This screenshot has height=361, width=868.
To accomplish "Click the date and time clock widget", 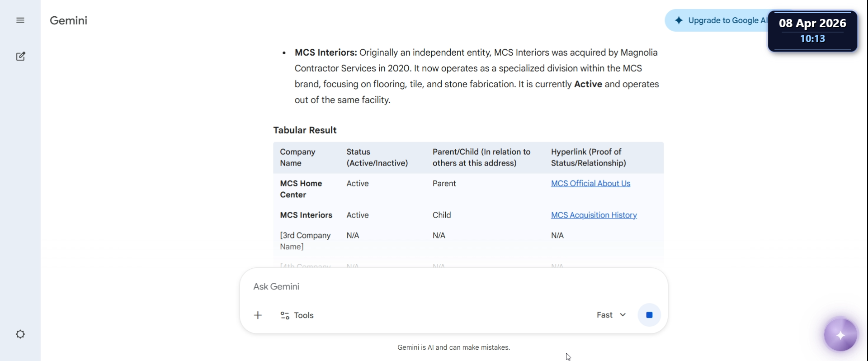I will pos(812,31).
